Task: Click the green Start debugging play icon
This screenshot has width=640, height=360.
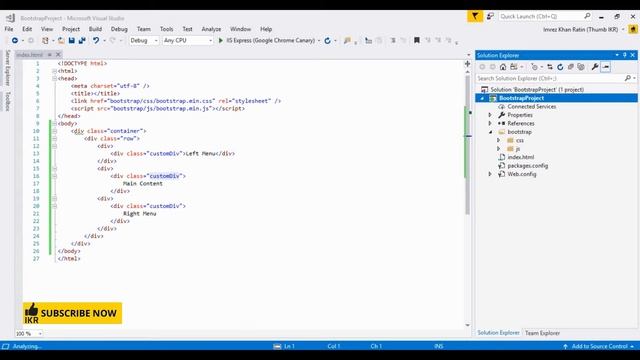Action: (x=221, y=40)
